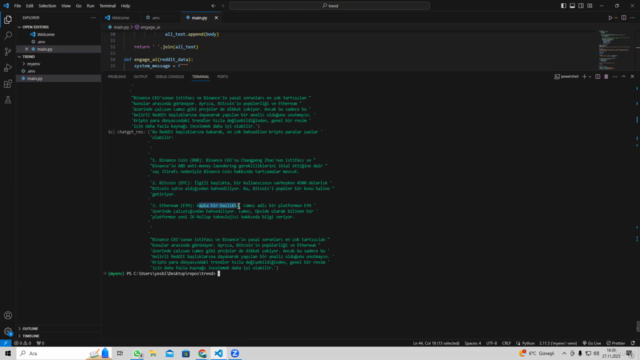Open the Manage gear icon
This screenshot has width=640, height=360.
point(8,331)
